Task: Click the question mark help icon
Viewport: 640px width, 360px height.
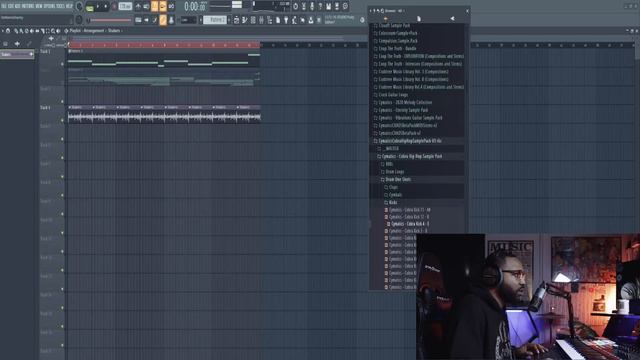Action: coord(320,7)
